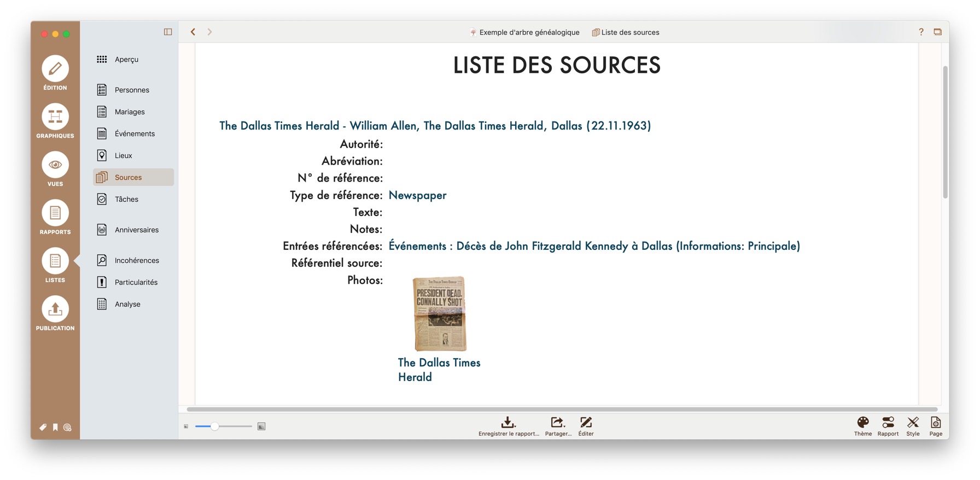
Task: Open the help question mark
Action: [x=921, y=32]
